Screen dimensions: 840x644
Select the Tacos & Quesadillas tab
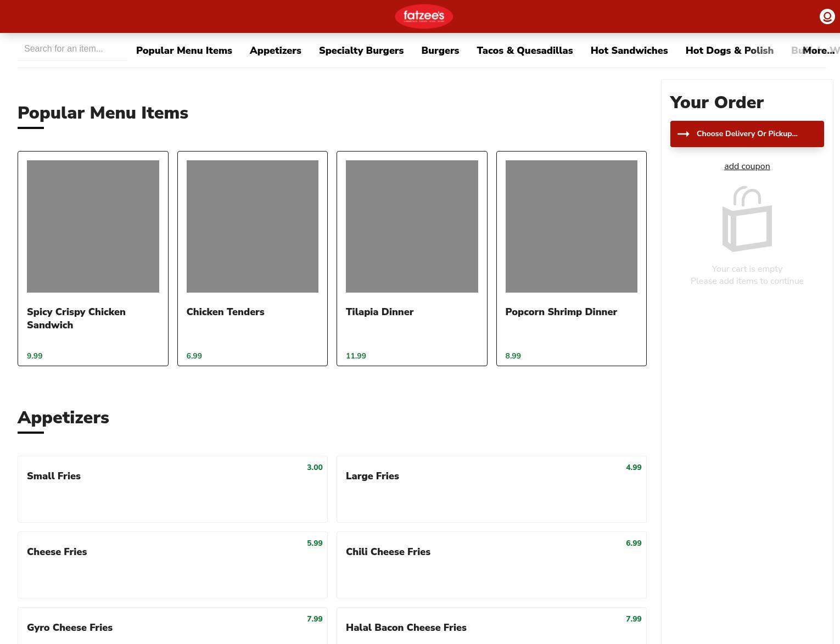[x=524, y=51]
